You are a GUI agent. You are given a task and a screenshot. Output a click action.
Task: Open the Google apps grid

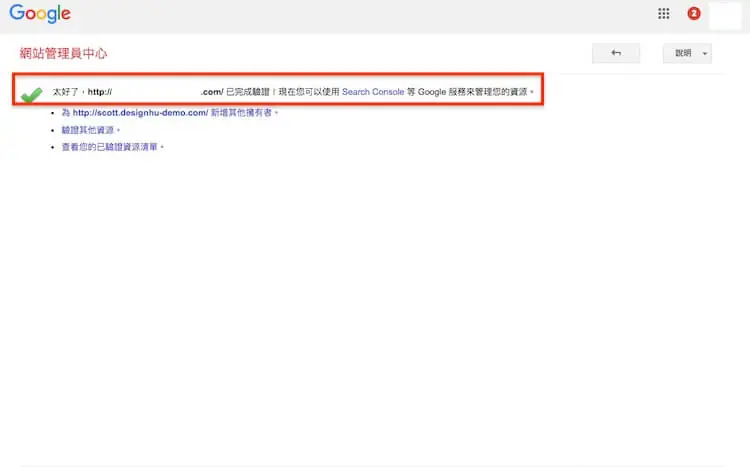(x=663, y=13)
